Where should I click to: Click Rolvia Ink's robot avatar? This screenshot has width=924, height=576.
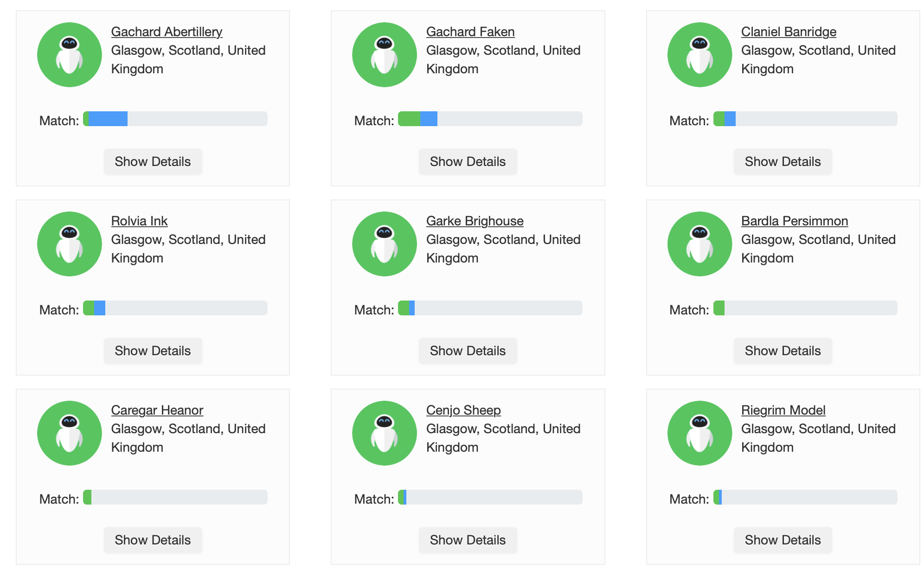(70, 244)
